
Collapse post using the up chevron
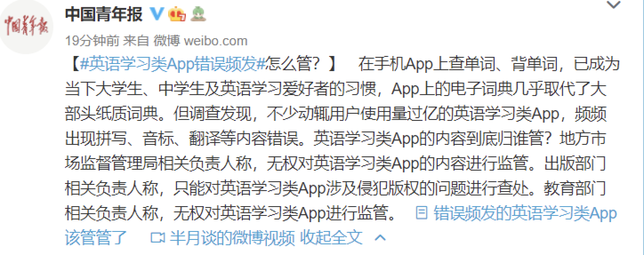point(380,238)
